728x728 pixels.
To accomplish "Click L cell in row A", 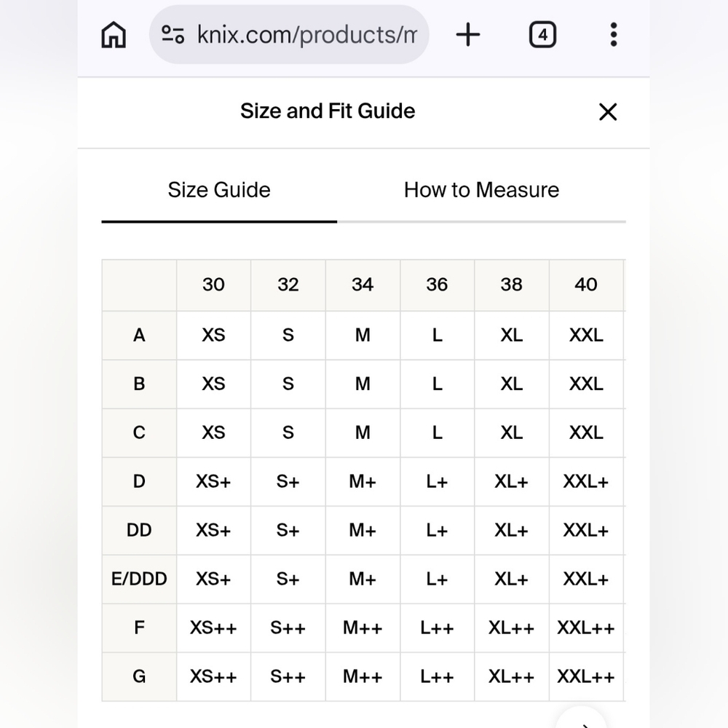I will click(x=437, y=335).
